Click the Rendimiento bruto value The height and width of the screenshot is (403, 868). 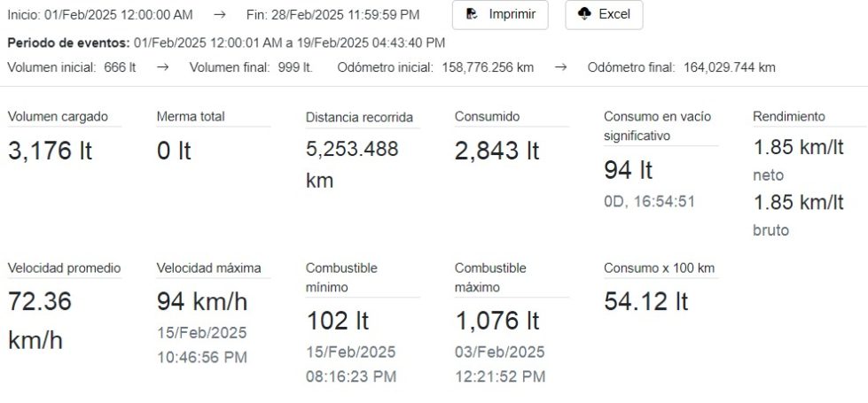798,202
